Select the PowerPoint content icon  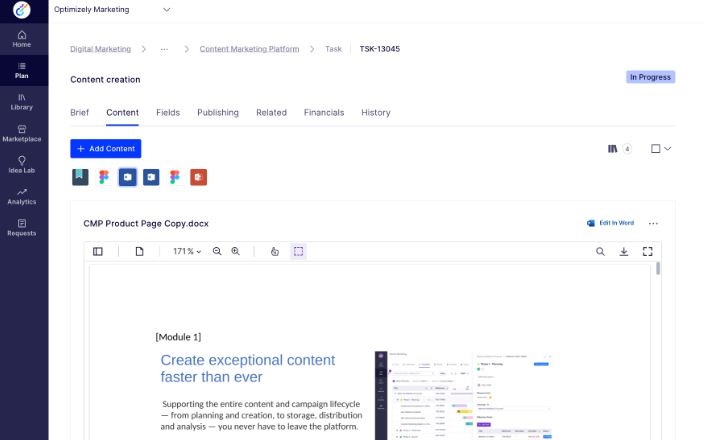(x=198, y=177)
